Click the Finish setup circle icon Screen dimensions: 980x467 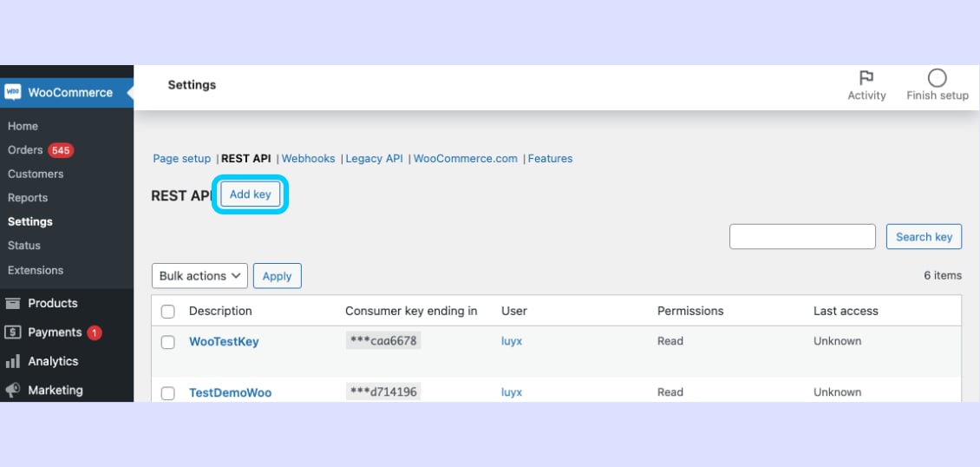pos(937,77)
